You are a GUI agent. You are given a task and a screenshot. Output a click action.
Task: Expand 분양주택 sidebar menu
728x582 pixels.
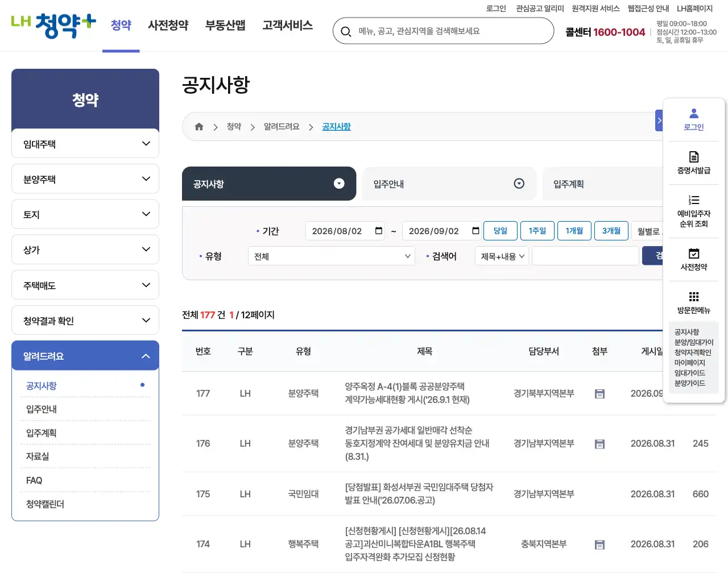85,179
